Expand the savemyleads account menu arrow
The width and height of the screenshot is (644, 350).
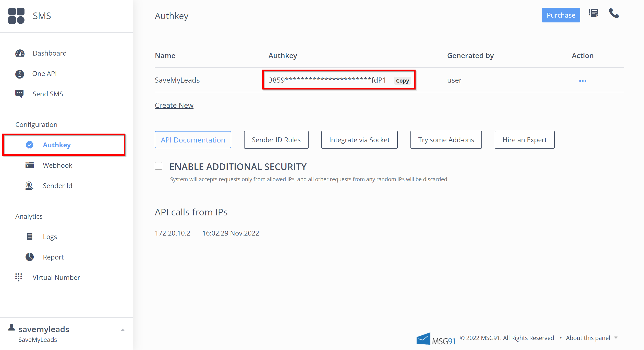point(123,330)
